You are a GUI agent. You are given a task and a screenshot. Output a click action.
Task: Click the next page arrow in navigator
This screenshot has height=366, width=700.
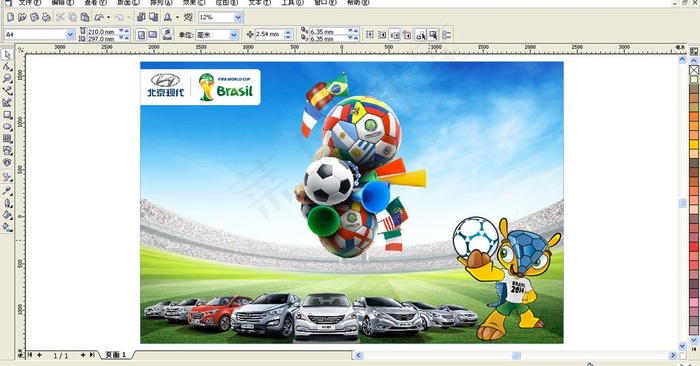[83, 355]
